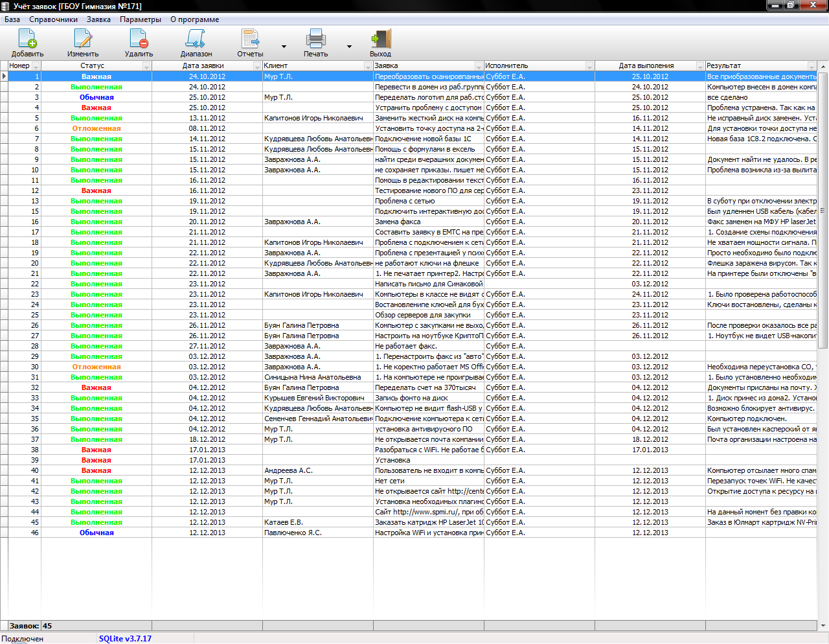Select client 'Андреева А.С.' cell
This screenshot has width=829, height=644.
pyautogui.click(x=318, y=470)
